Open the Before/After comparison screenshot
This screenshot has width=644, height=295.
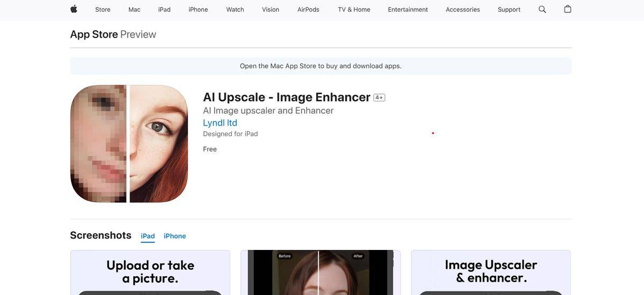(x=321, y=272)
